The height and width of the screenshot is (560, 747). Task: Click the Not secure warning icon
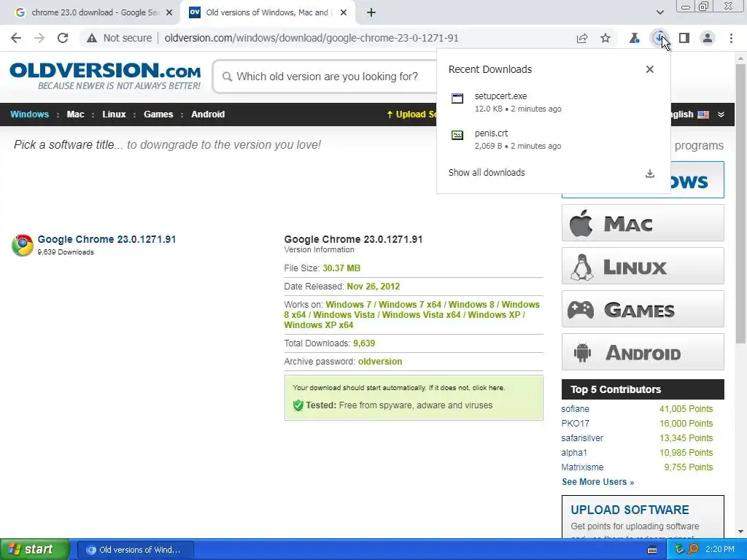point(92,38)
